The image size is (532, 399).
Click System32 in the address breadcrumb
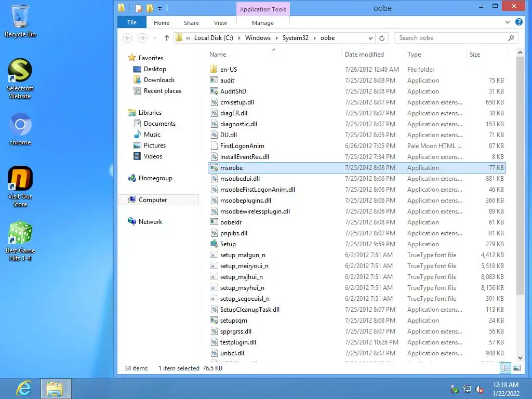coord(296,38)
